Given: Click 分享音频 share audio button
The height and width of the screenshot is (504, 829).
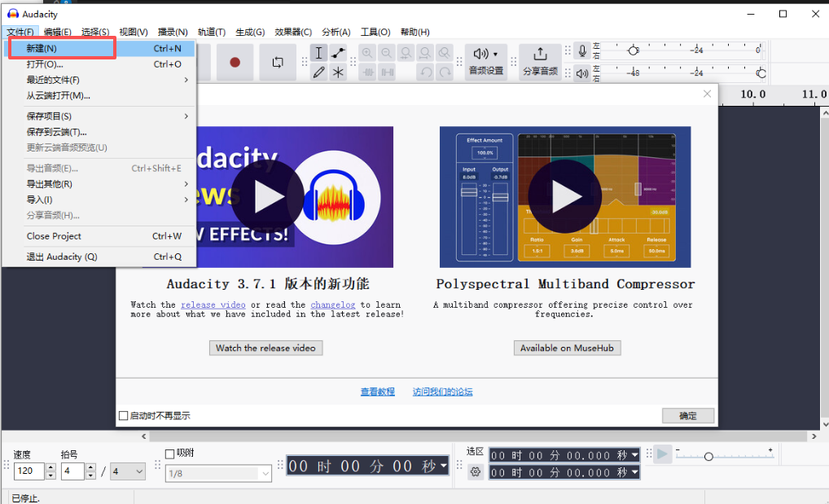Looking at the screenshot, I should pyautogui.click(x=540, y=62).
